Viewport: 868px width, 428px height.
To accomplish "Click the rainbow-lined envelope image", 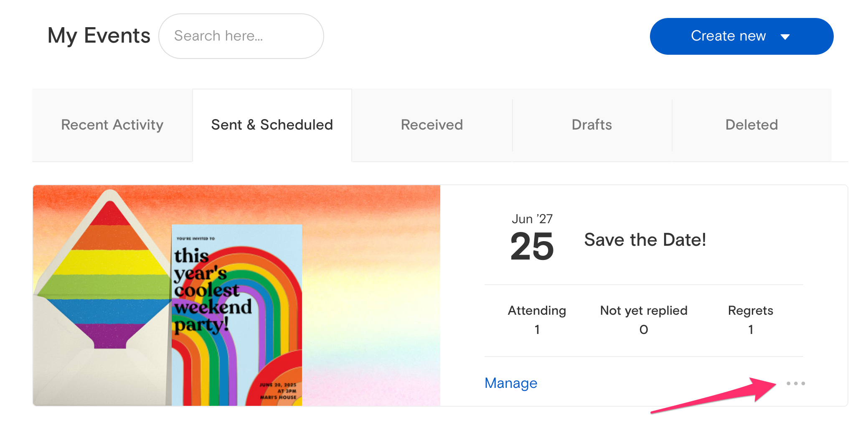I will point(102,297).
